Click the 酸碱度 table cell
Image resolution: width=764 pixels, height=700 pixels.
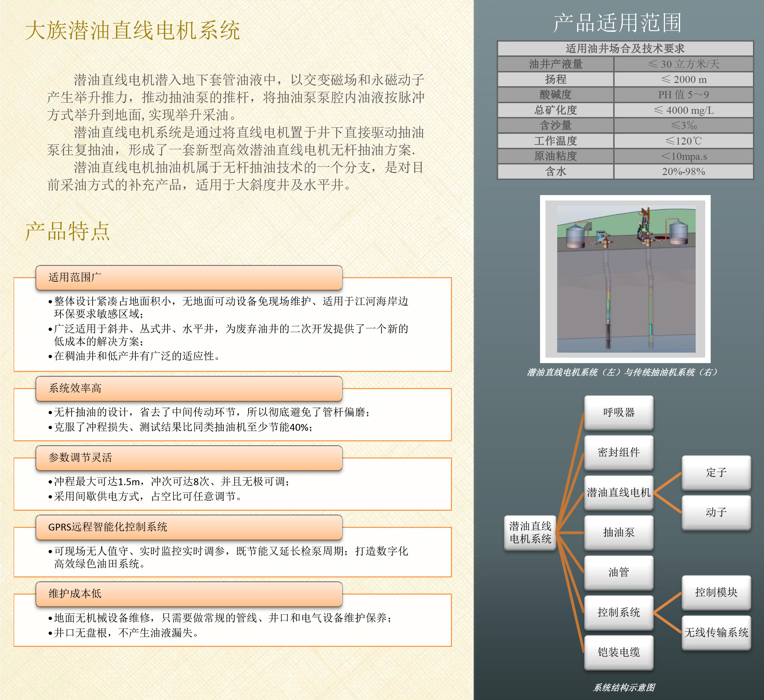coord(556,95)
